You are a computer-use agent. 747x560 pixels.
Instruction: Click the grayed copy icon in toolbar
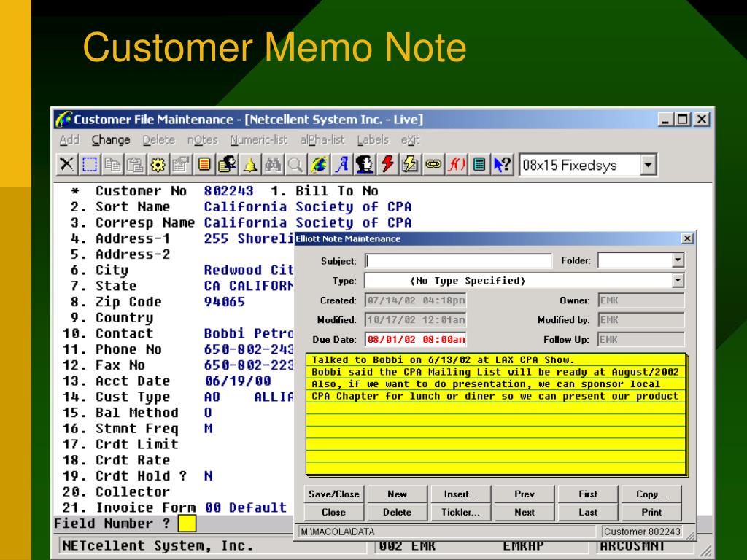point(112,164)
